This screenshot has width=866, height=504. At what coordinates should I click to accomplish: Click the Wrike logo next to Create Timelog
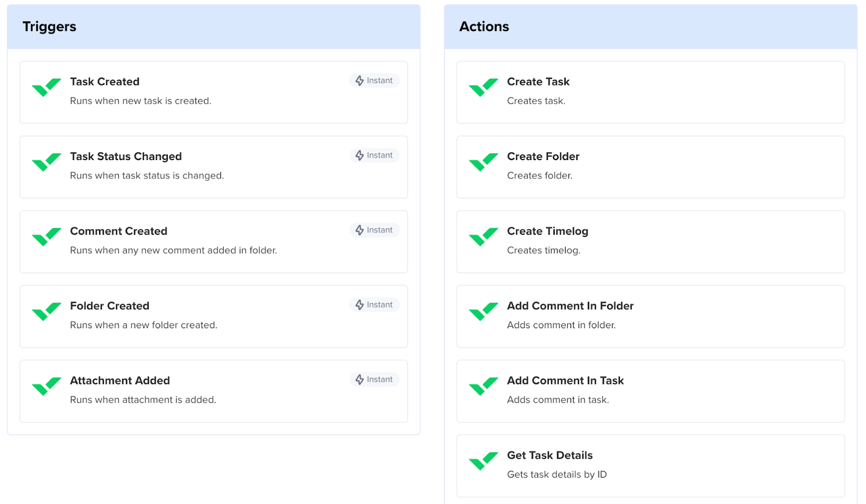pyautogui.click(x=483, y=237)
